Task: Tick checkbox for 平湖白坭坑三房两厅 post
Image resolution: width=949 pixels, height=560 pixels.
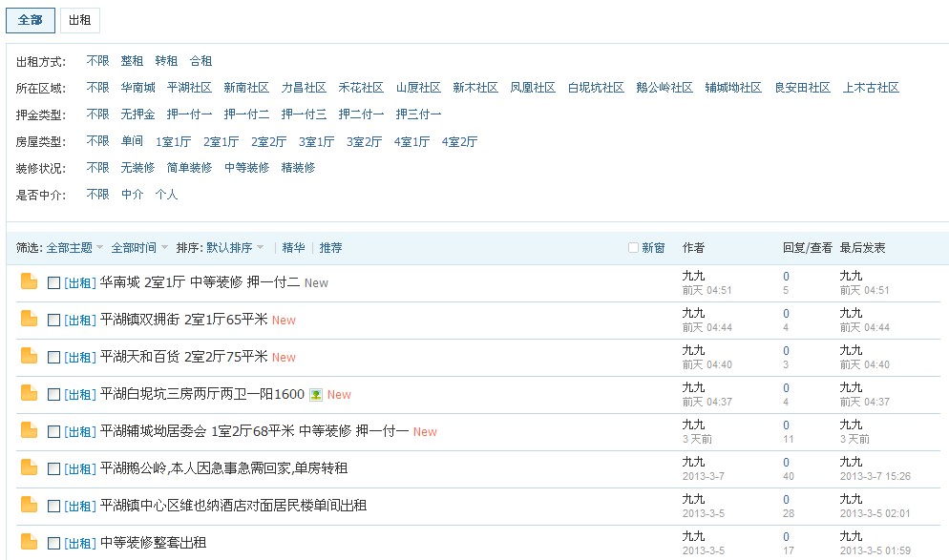Action: tap(53, 394)
